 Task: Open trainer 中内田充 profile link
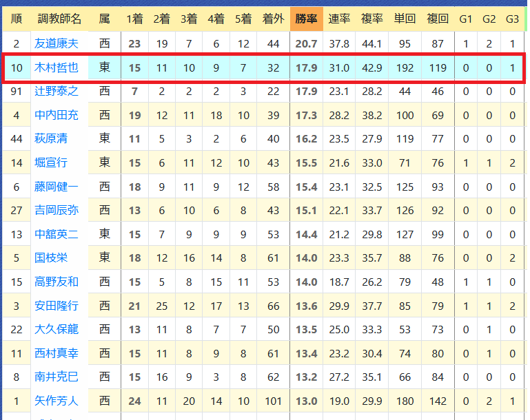pyautogui.click(x=56, y=116)
